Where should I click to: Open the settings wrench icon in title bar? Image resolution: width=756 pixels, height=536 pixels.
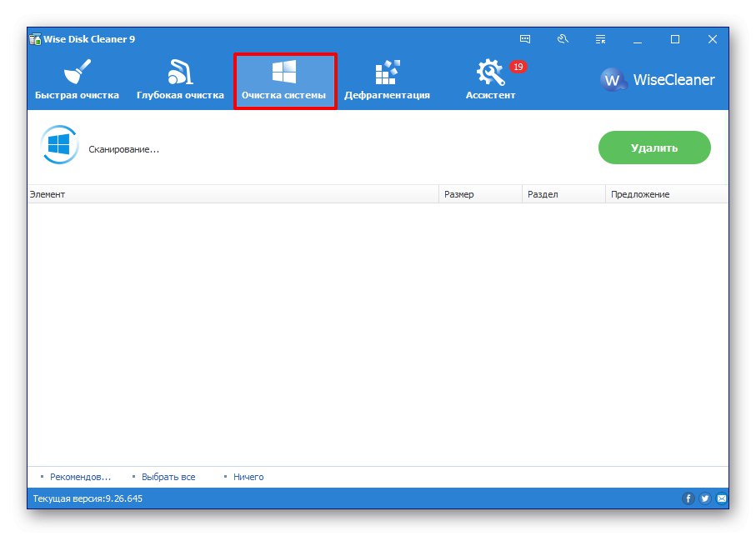(x=563, y=39)
